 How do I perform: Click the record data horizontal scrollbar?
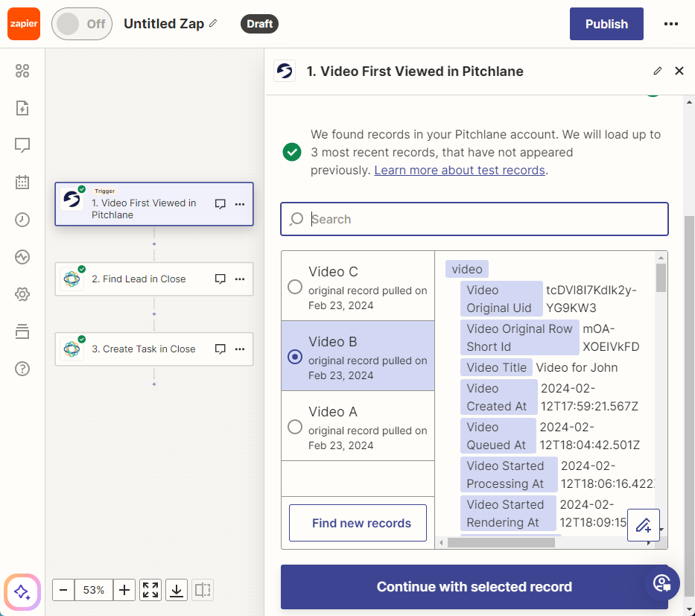click(501, 542)
